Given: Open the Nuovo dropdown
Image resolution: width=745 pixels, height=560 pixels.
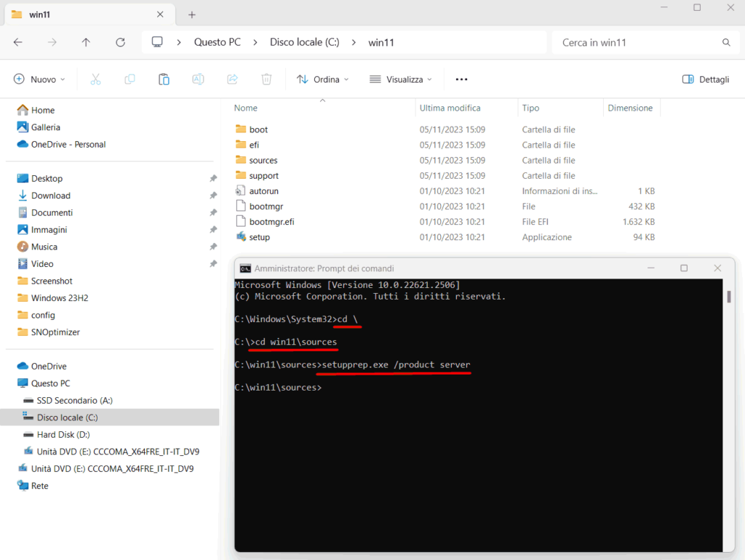Looking at the screenshot, I should click(x=39, y=79).
